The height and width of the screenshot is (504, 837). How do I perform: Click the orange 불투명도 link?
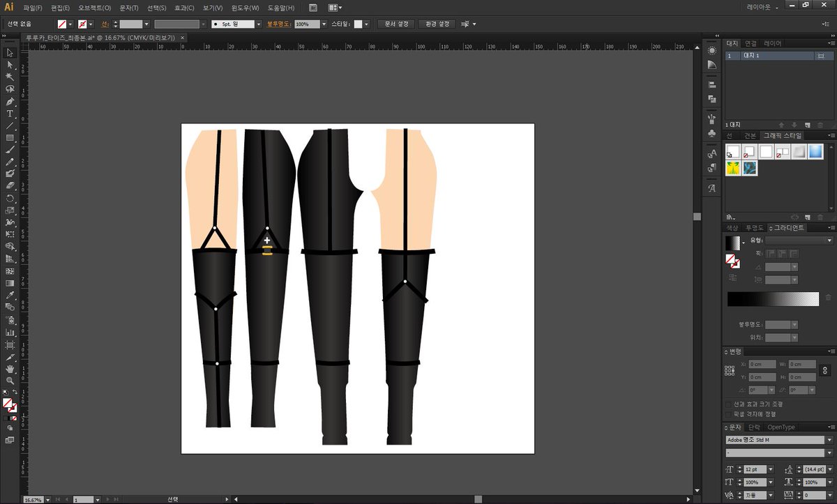[279, 24]
